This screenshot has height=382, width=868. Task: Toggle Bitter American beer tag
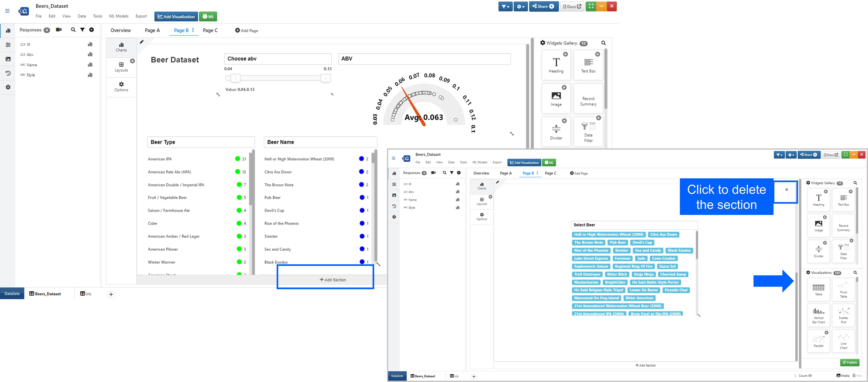pyautogui.click(x=639, y=298)
